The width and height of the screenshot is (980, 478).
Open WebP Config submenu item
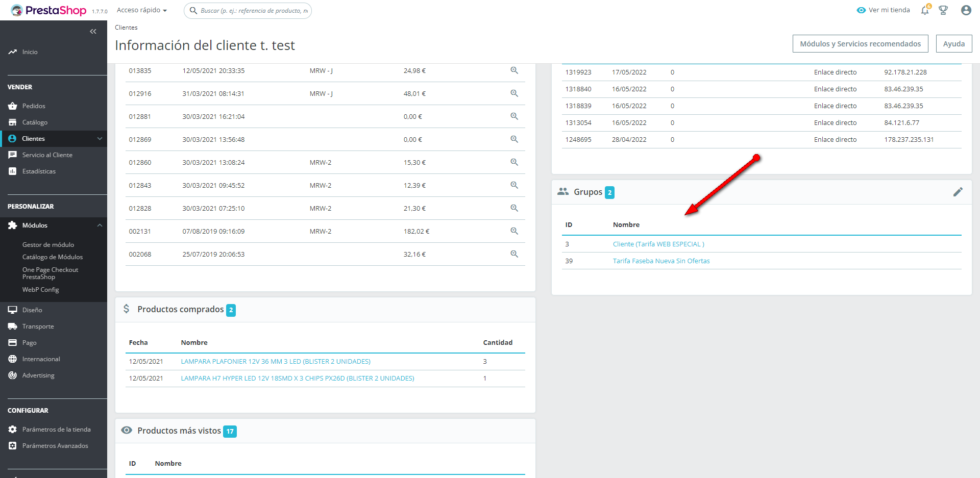coord(41,289)
